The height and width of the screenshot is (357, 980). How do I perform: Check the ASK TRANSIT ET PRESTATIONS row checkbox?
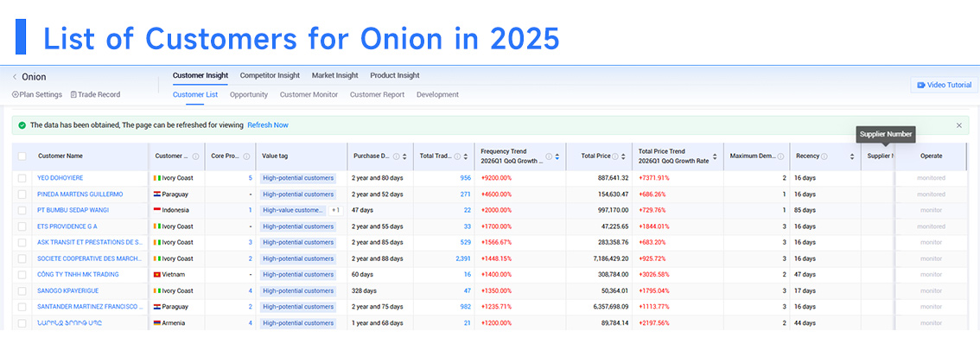click(x=22, y=243)
